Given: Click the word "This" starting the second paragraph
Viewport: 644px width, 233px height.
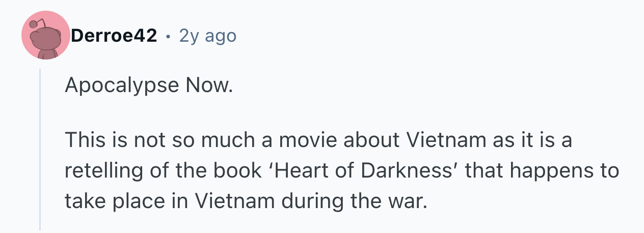Looking at the screenshot, I should (85, 140).
